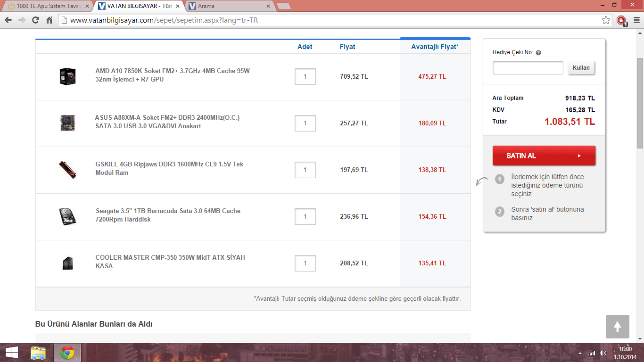
Task: Click the 1.083,51 TL total amount
Action: pos(570,122)
